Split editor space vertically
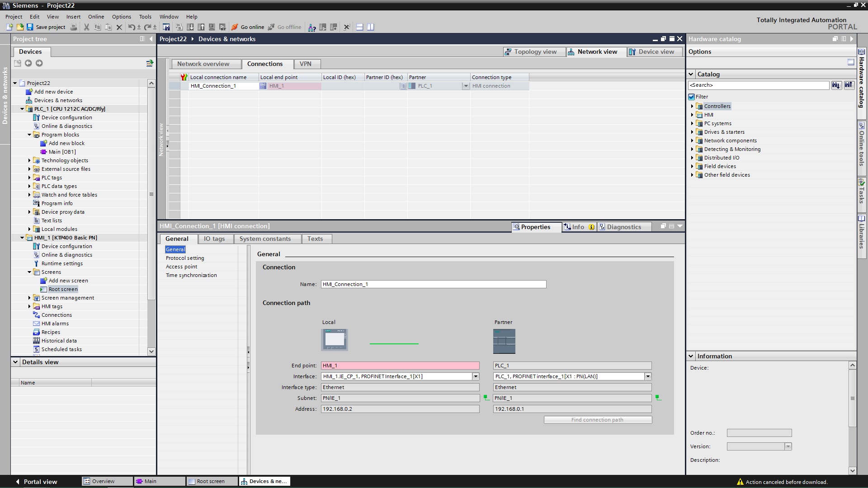Image resolution: width=868 pixels, height=488 pixels. click(x=371, y=27)
